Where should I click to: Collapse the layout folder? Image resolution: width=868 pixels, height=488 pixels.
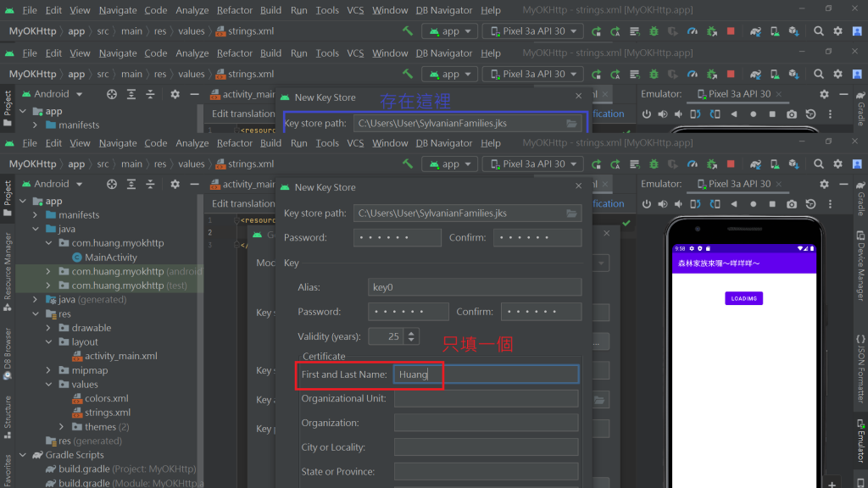point(48,342)
